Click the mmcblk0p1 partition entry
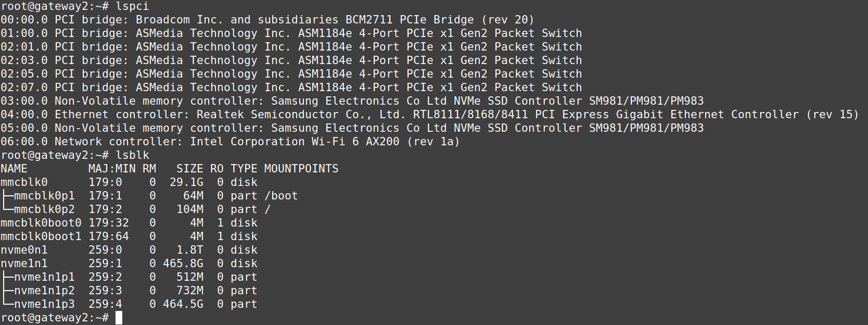The width and height of the screenshot is (868, 325). [44, 196]
